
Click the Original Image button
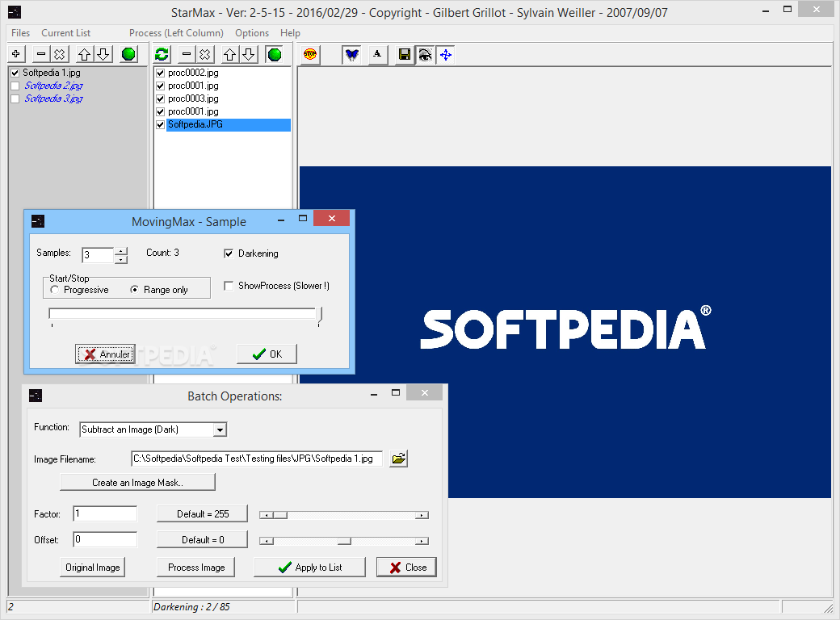pyautogui.click(x=93, y=568)
